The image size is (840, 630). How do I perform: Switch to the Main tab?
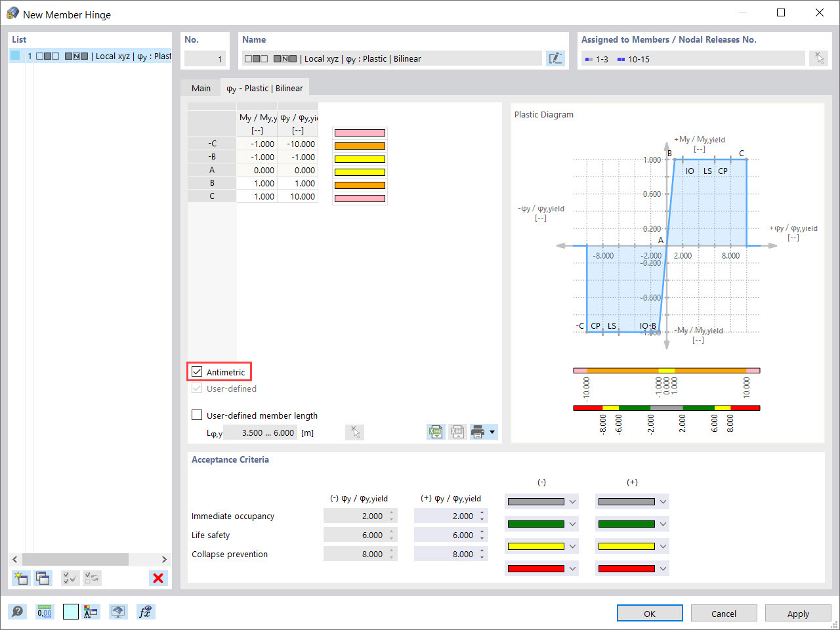[x=201, y=87]
